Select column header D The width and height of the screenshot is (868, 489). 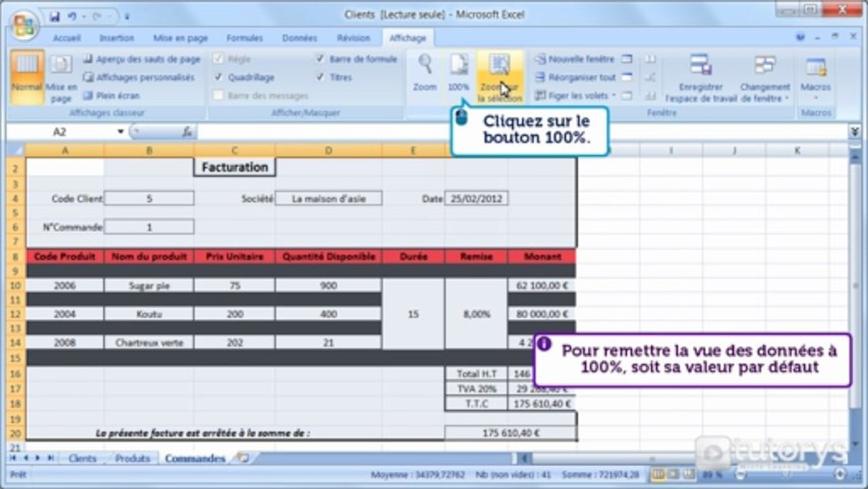click(x=328, y=150)
